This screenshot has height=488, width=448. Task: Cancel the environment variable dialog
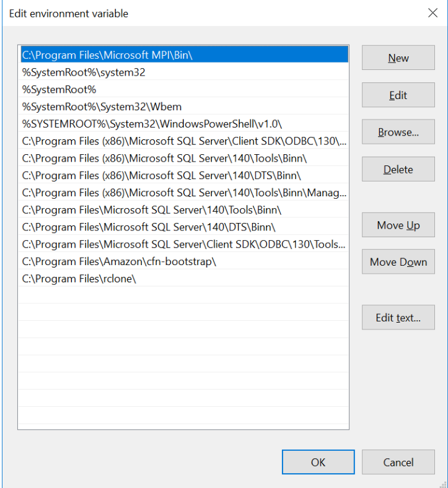pos(398,462)
